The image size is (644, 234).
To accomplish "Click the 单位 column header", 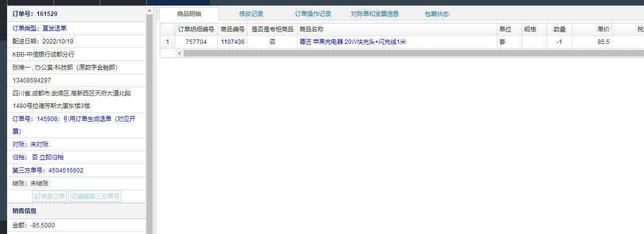I will 509,29.
